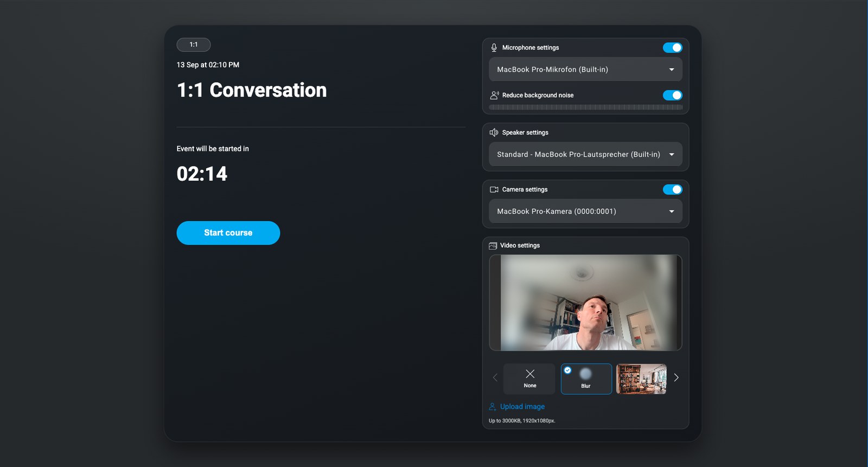Click the Reduce background noise person icon

(494, 95)
